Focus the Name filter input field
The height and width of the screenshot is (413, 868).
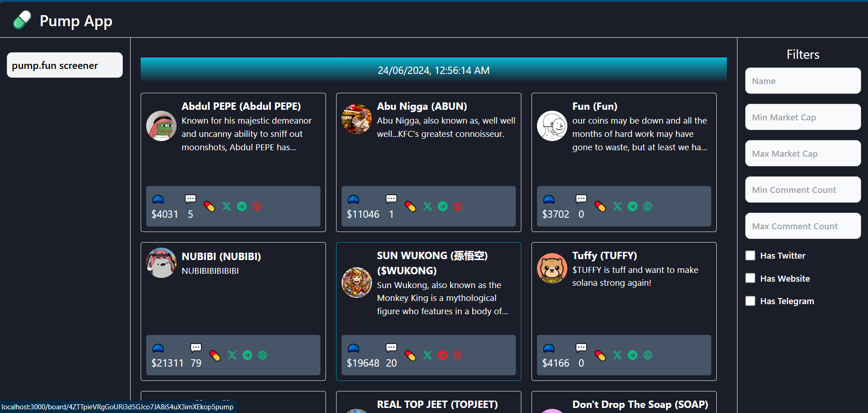(803, 81)
